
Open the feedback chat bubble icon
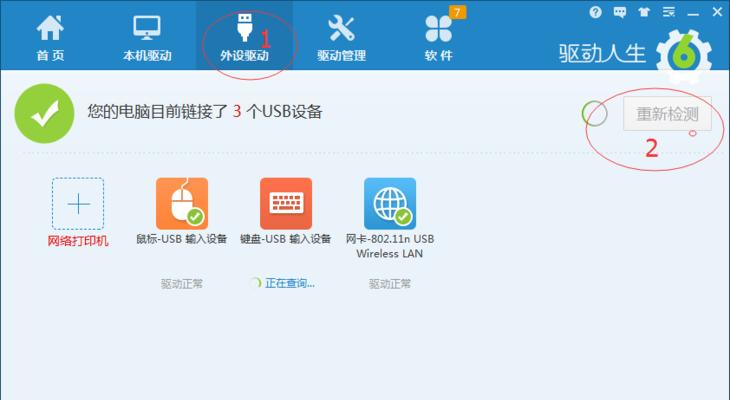coord(620,12)
